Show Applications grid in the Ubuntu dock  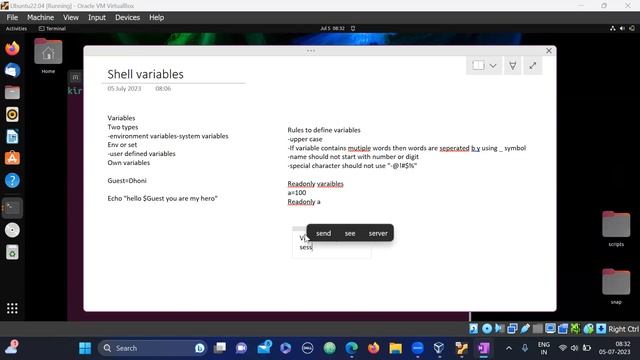pos(12,308)
